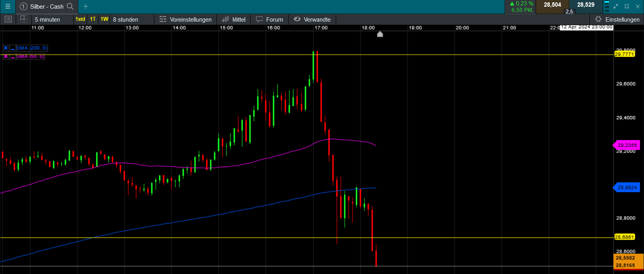Click the 6,55 Pkt. change readout
Image resolution: width=644 pixels, height=274 pixels.
pyautogui.click(x=522, y=10)
